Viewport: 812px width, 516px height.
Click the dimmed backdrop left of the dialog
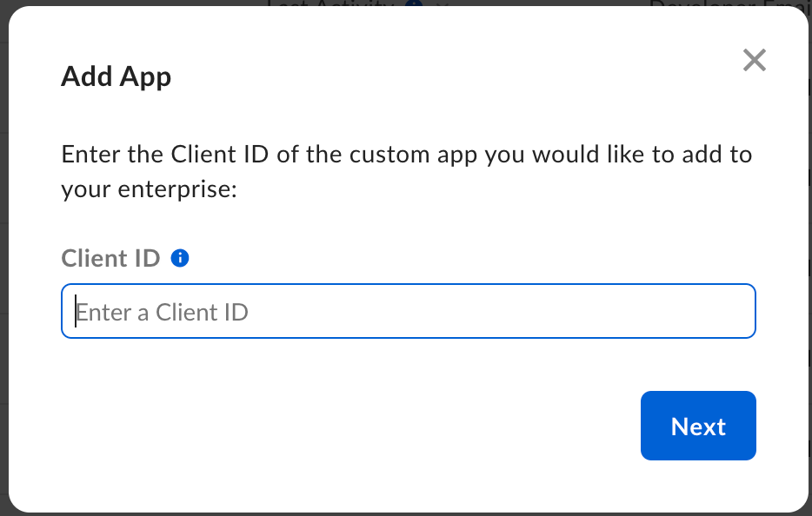(x=3, y=261)
